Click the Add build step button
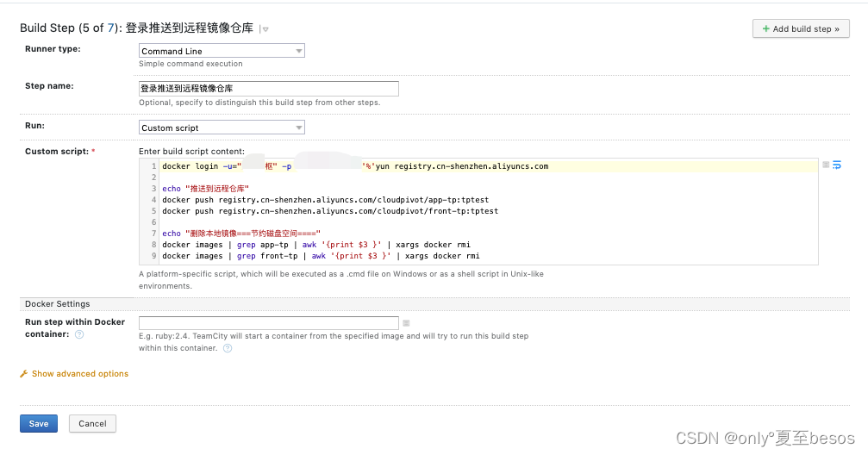 tap(801, 28)
